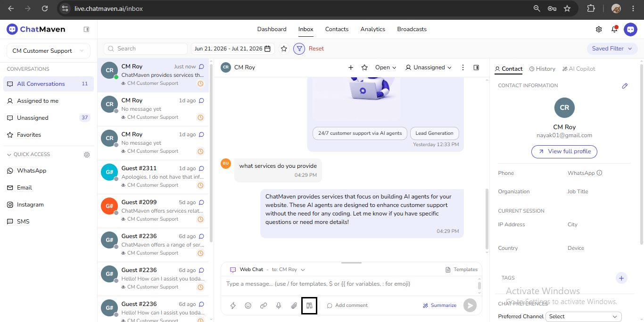Expand CM Customer Support workspace dropdown
644x322 pixels.
pyautogui.click(x=49, y=51)
